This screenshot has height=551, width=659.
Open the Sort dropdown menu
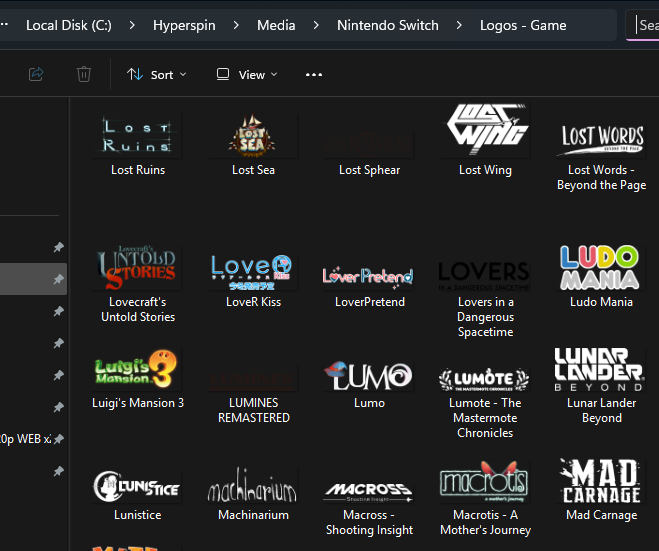click(x=156, y=75)
